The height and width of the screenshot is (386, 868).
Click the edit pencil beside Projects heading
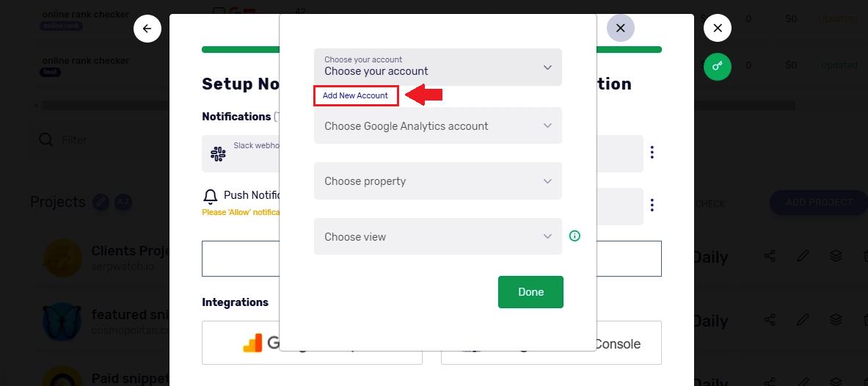(x=101, y=202)
